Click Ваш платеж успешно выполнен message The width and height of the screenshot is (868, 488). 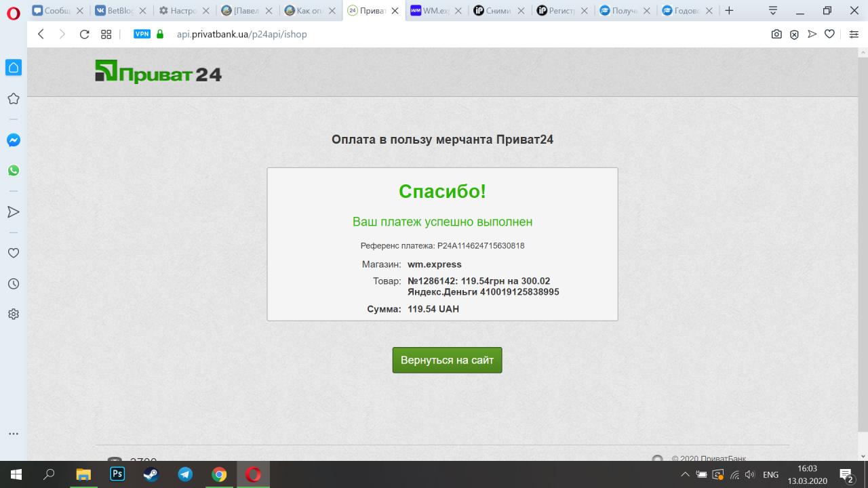(x=442, y=222)
